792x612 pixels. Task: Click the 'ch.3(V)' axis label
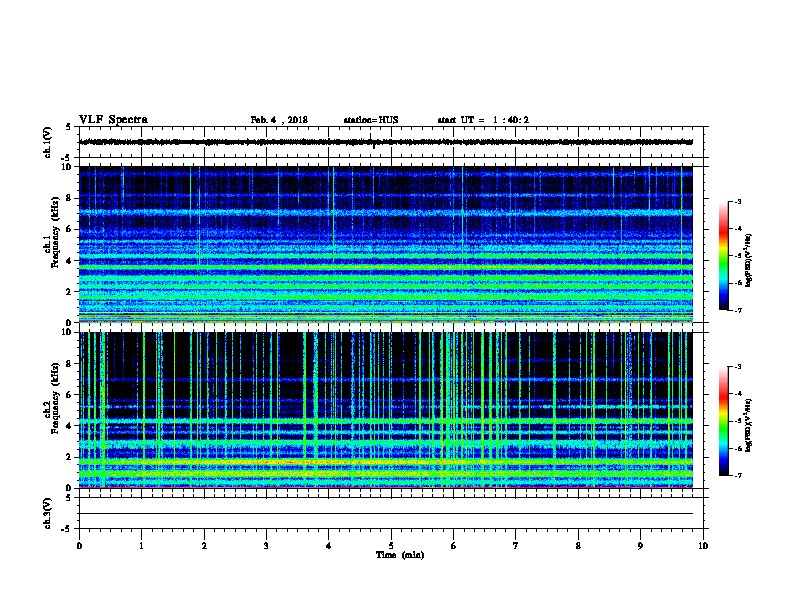point(47,513)
